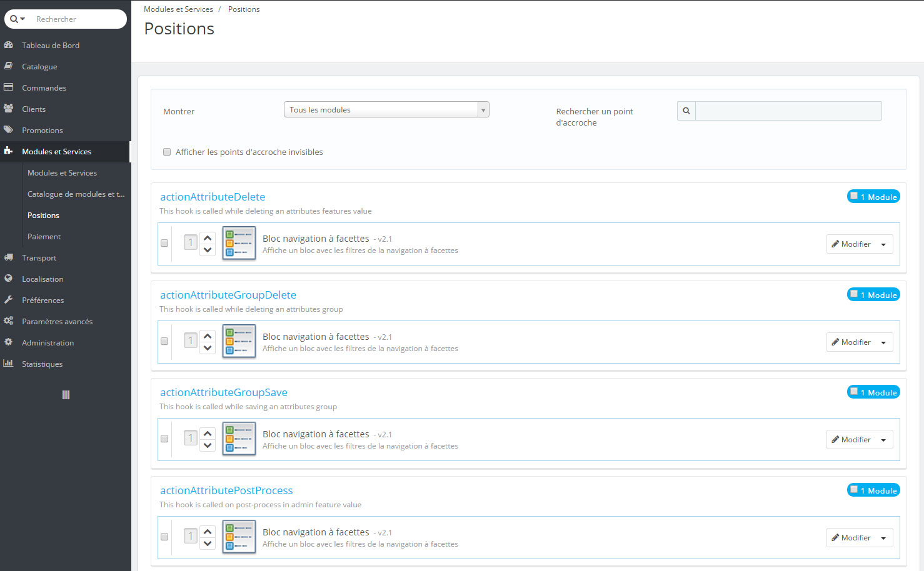Click module icon under actionAttributeGroupSave
This screenshot has height=571, width=924.
pyautogui.click(x=239, y=439)
